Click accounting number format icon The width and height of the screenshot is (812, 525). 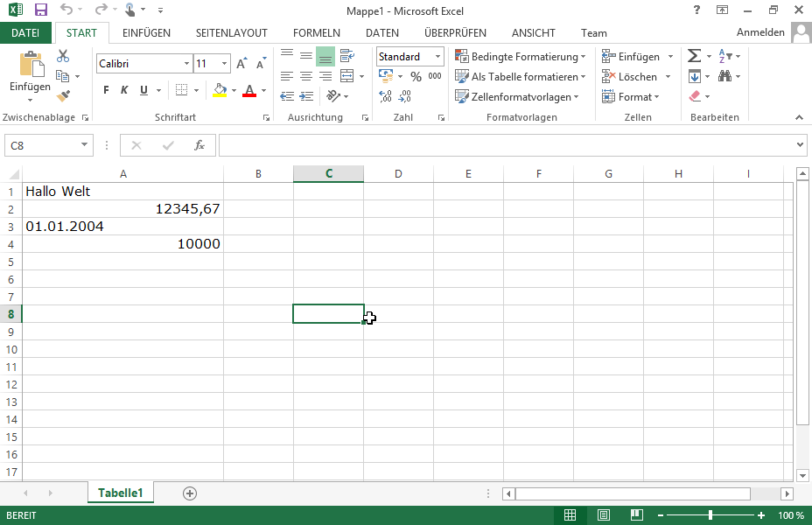pyautogui.click(x=386, y=76)
